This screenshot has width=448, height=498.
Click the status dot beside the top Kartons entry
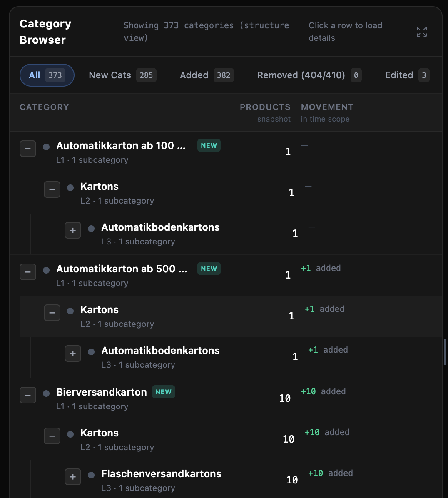(70, 188)
